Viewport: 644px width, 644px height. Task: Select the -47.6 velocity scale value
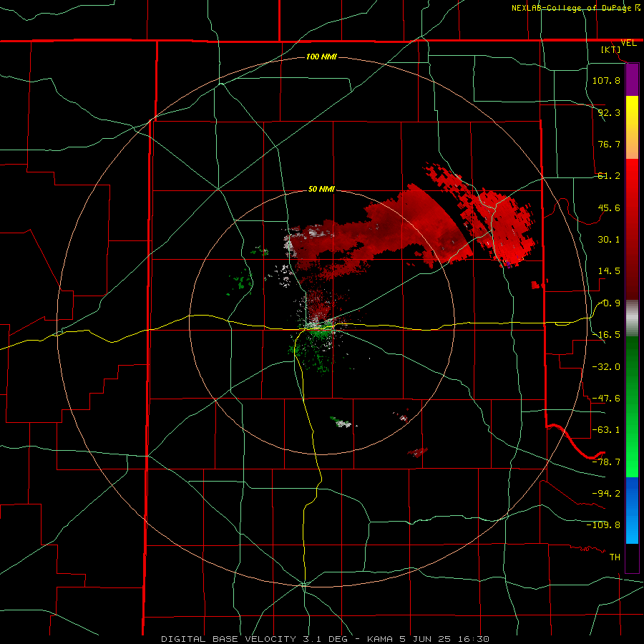pos(606,399)
